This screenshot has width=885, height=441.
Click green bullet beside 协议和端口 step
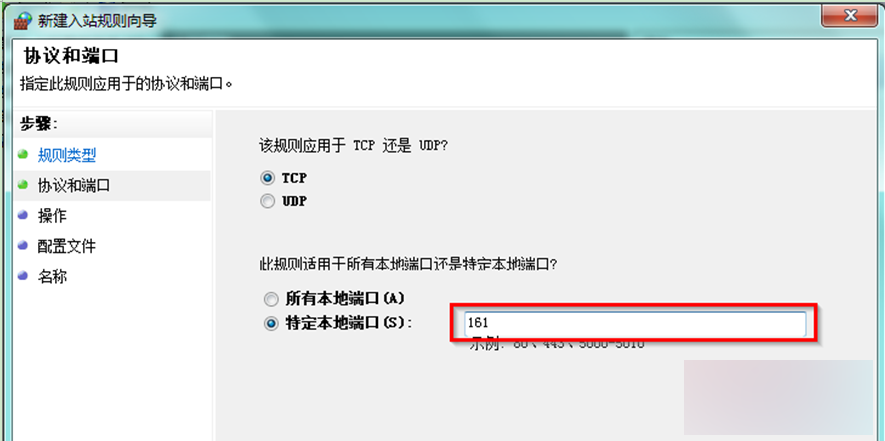(x=23, y=185)
